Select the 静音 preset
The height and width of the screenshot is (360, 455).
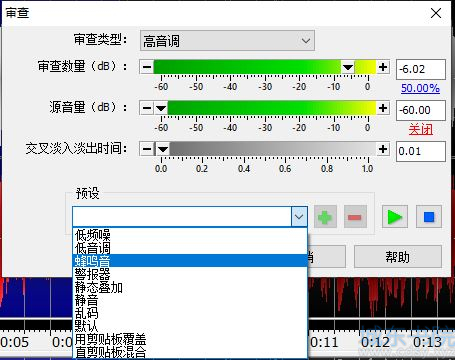(x=190, y=300)
